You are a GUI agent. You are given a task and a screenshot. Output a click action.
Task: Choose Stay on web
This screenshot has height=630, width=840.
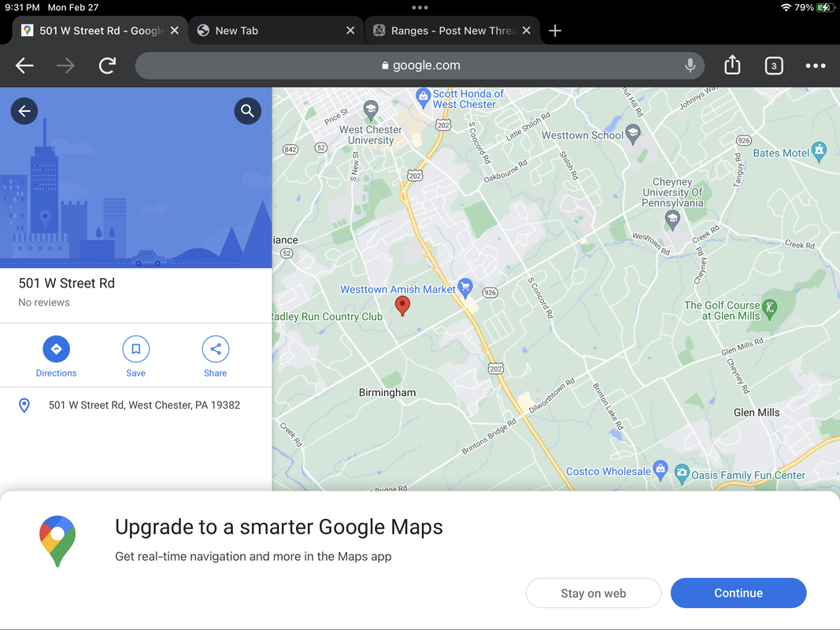coord(593,593)
